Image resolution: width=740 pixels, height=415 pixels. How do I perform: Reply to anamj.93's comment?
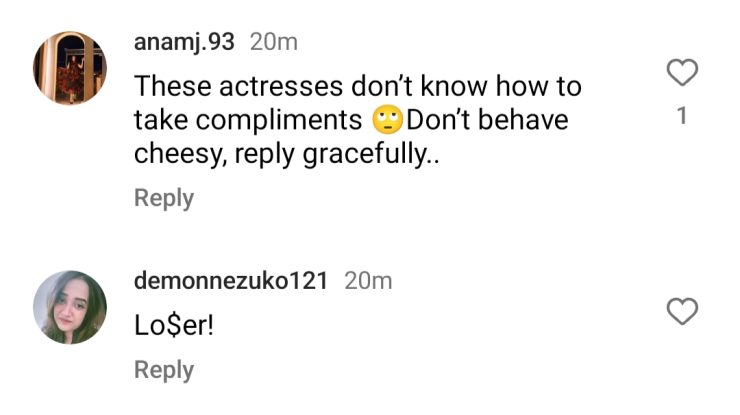tap(163, 198)
